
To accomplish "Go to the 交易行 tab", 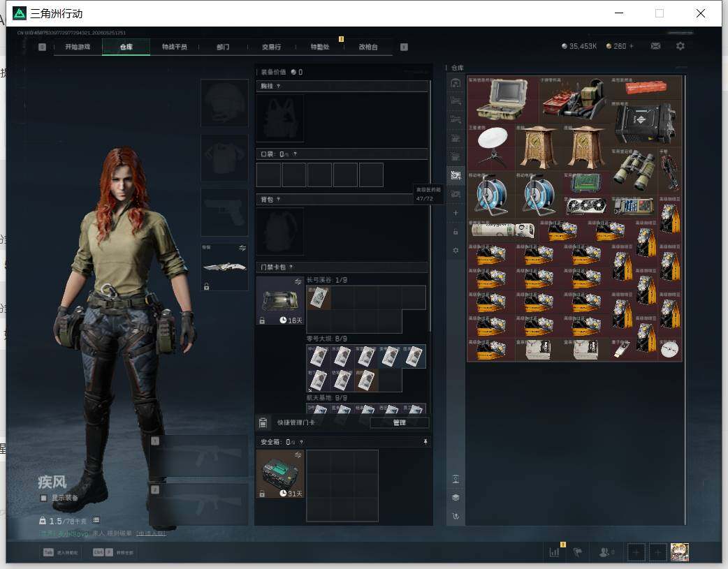I will click(271, 47).
